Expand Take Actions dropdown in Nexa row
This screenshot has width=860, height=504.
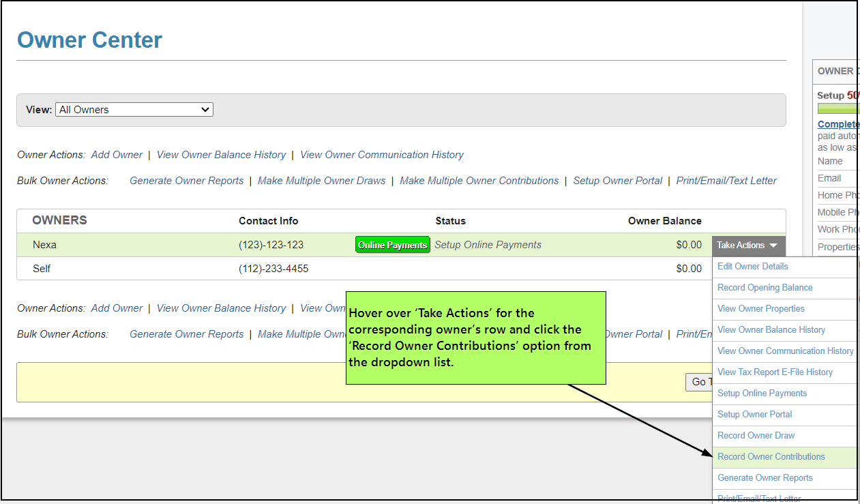[x=747, y=246]
